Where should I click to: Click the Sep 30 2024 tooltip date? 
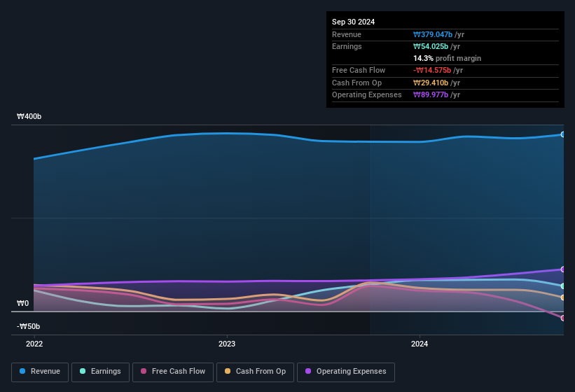[353, 22]
